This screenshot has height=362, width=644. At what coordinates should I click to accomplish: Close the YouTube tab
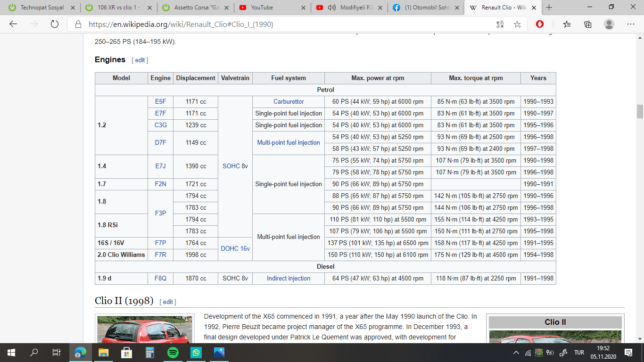[x=303, y=8]
